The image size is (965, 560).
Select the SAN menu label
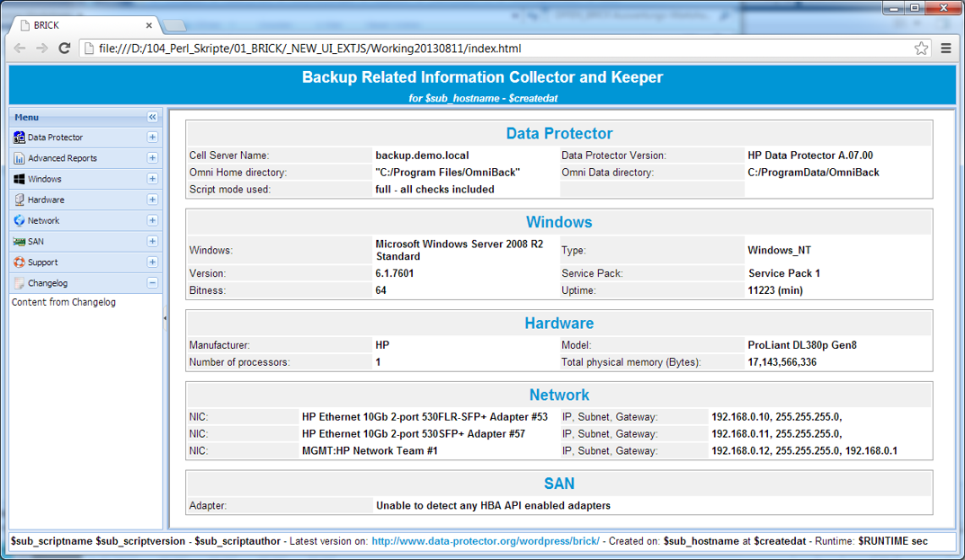[36, 241]
